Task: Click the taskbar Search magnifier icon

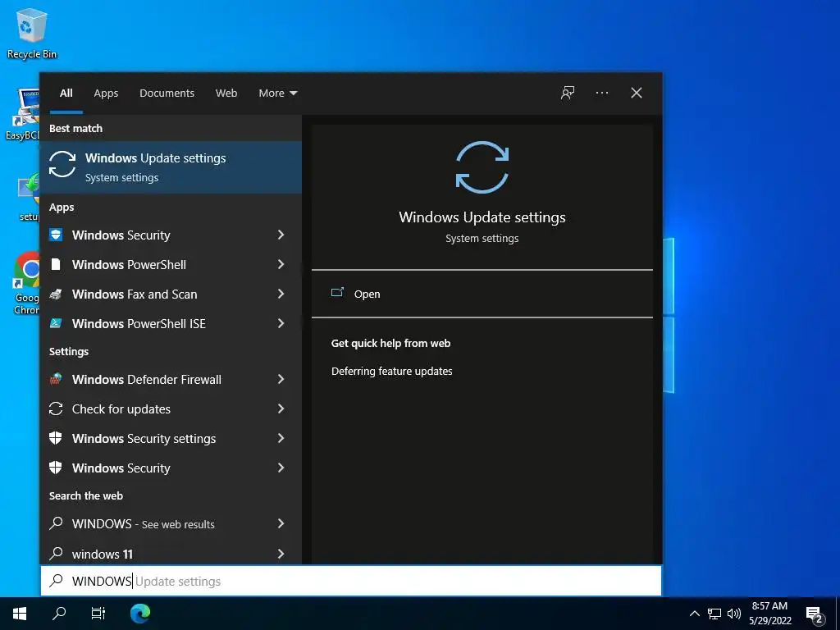Action: tap(59, 613)
